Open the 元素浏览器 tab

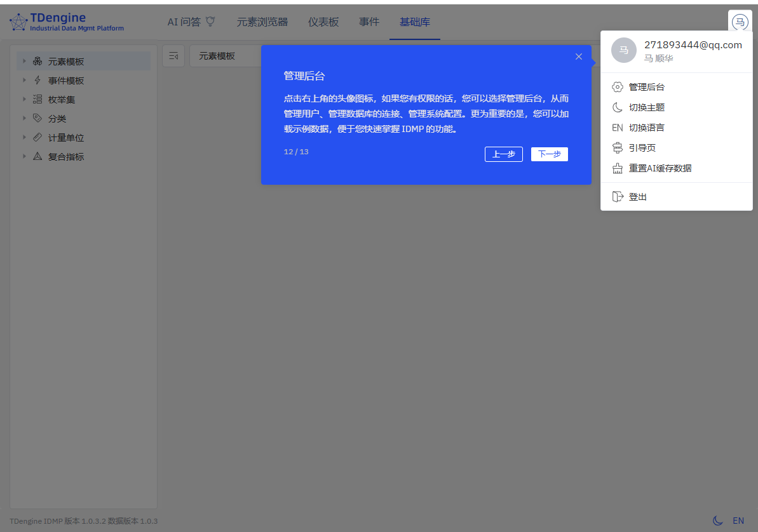pos(262,22)
